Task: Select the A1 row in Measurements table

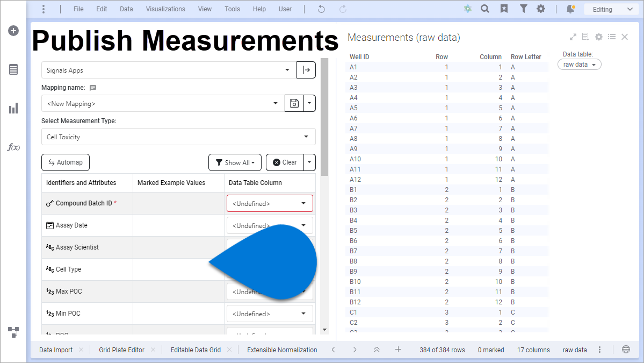Action: click(447, 67)
